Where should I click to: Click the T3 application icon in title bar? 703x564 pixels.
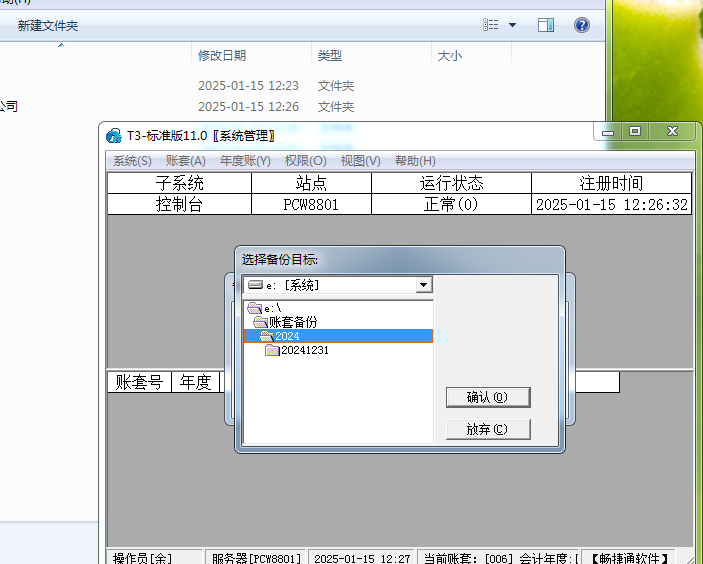114,135
